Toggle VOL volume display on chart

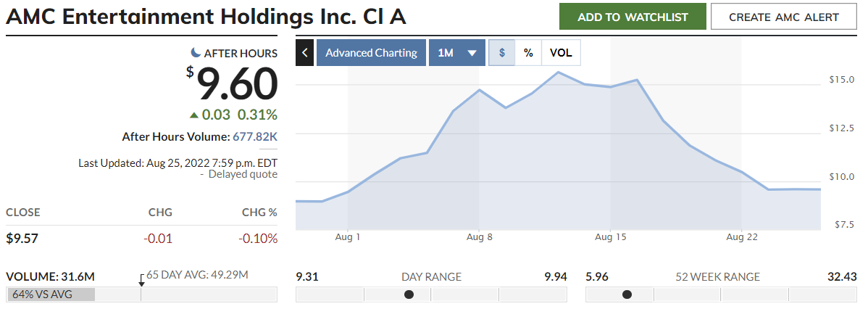tap(561, 53)
